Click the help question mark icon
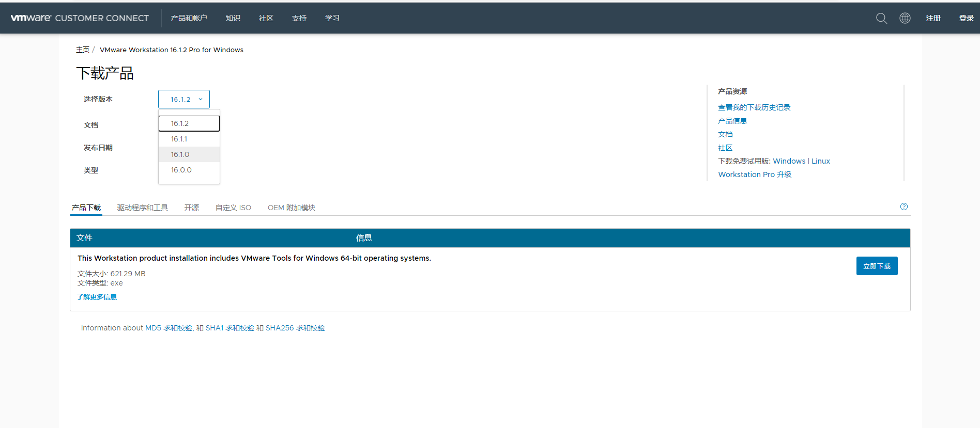 904,207
